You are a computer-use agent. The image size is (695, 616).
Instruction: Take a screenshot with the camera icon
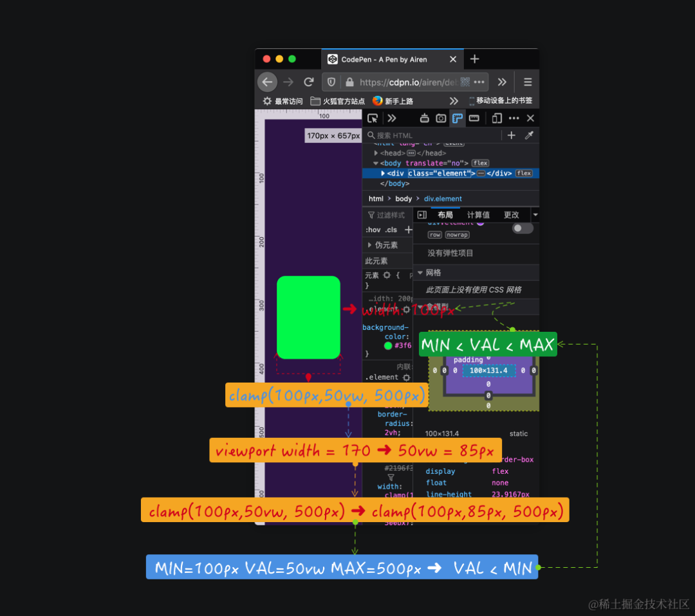[x=441, y=118]
